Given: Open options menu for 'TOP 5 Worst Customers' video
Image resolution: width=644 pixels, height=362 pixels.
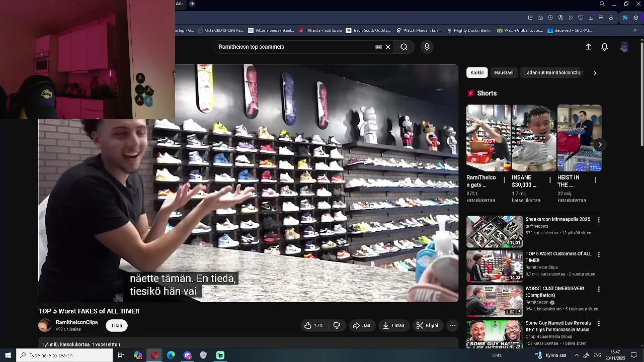Looking at the screenshot, I should (x=599, y=254).
